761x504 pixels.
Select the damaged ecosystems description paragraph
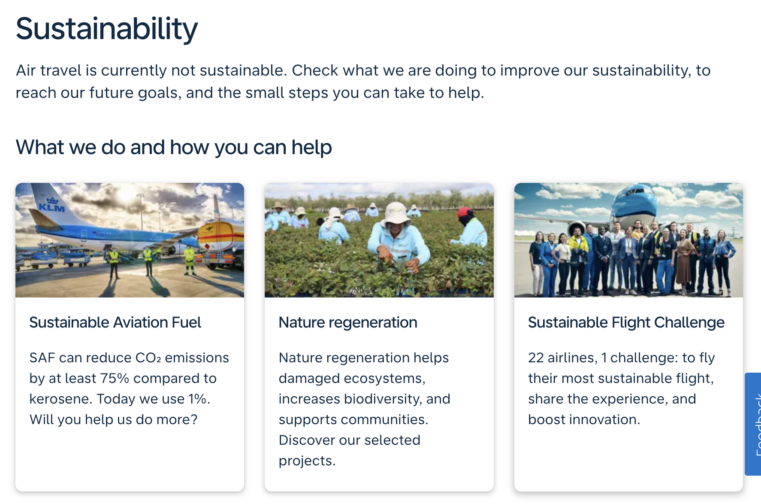364,409
